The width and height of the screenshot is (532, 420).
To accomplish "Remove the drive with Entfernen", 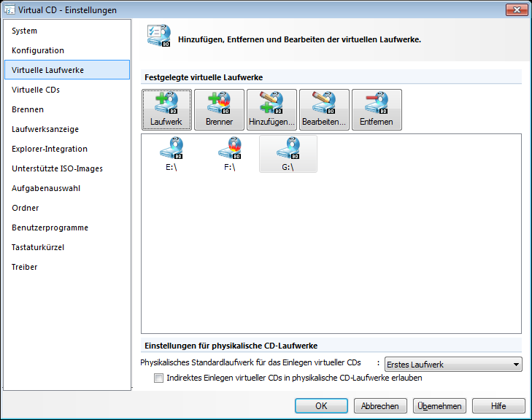I will coord(377,109).
